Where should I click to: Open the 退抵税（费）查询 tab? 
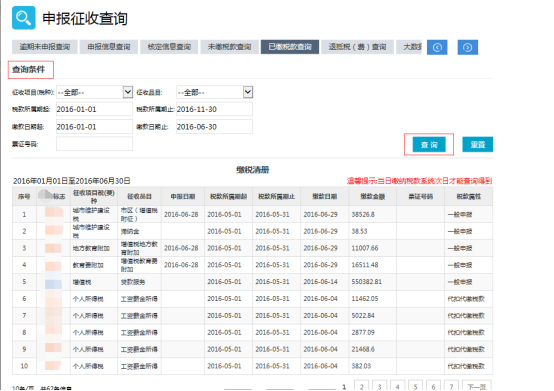point(357,47)
